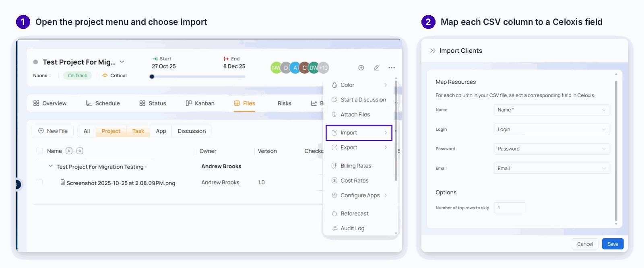Viewport: 644px width, 268px height.
Task: Open the Export submenu
Action: click(359, 148)
